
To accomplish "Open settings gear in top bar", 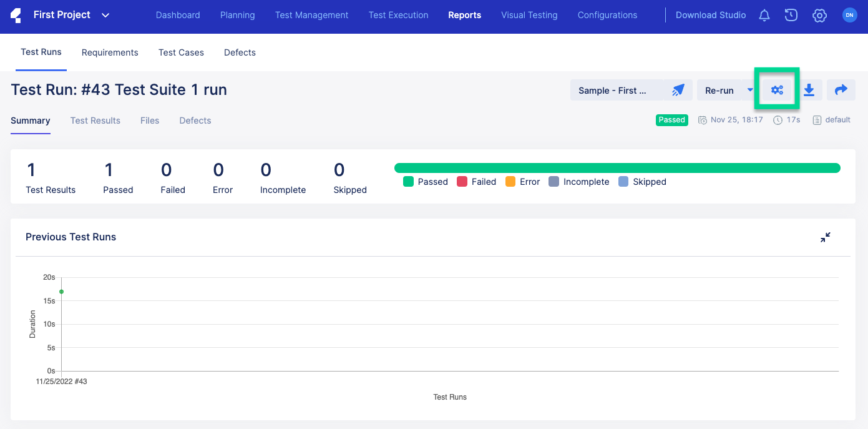I will 819,16.
